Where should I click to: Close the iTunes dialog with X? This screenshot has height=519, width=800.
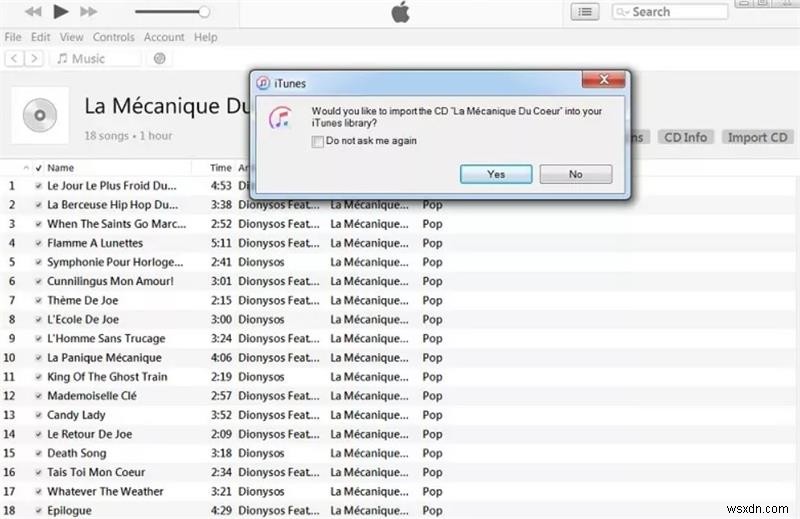point(604,79)
